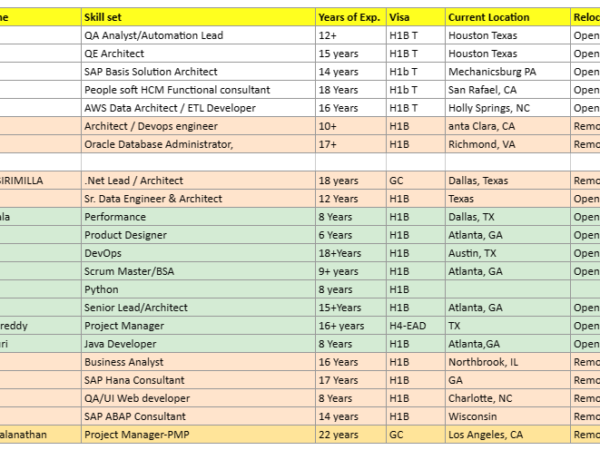Select the "Current Location" header cell
This screenshot has height=450, width=600.
tap(489, 17)
